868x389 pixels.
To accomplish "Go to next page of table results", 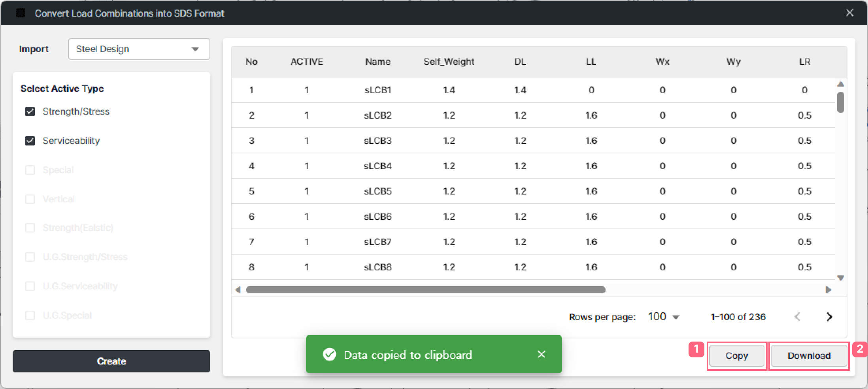I will (829, 317).
